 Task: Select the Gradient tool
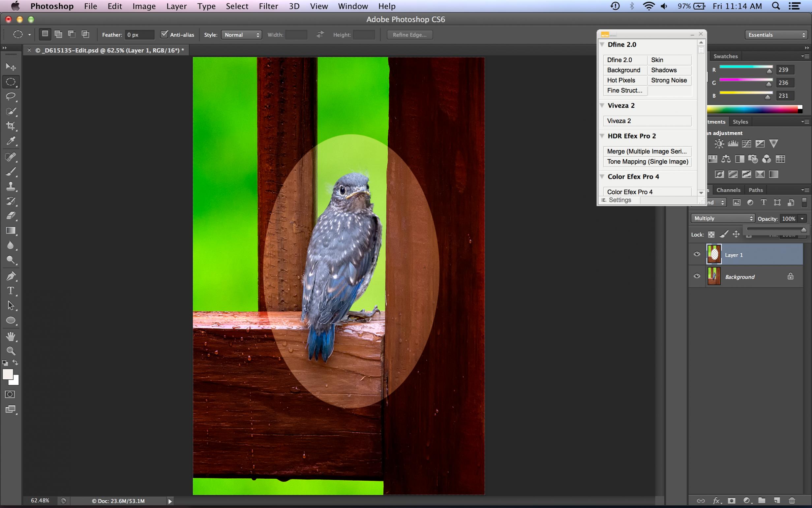11,231
